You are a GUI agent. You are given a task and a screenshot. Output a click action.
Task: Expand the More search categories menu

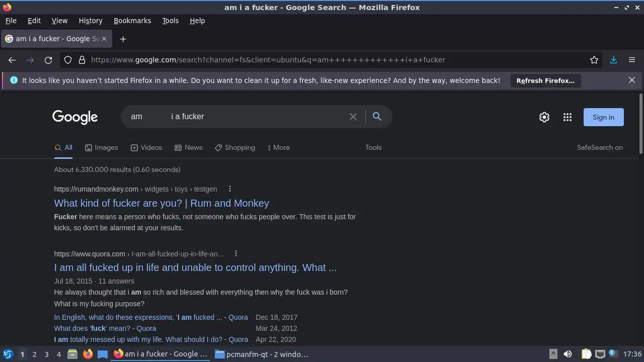(x=278, y=147)
